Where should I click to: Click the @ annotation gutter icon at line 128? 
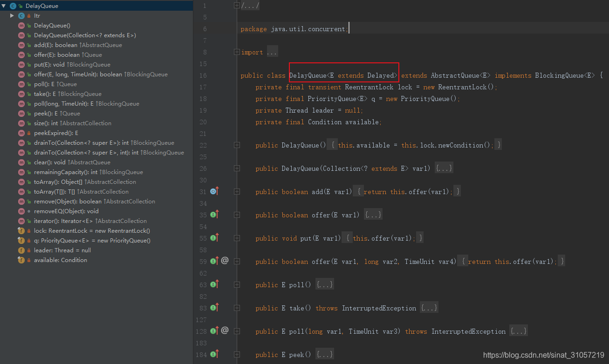[x=225, y=330]
